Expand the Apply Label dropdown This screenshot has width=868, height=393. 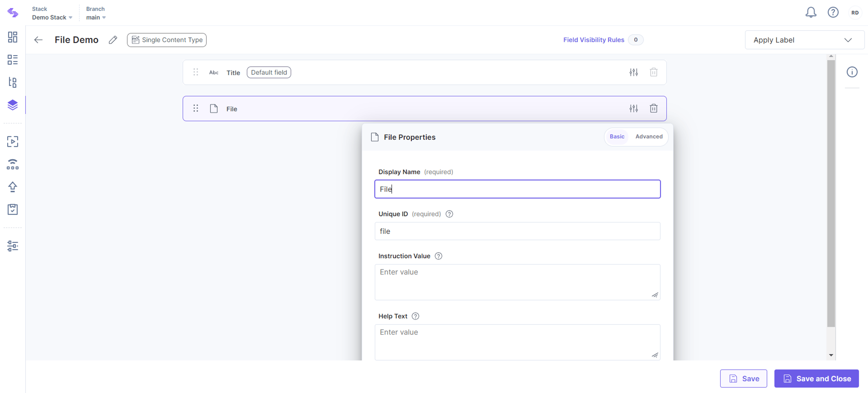(x=804, y=40)
